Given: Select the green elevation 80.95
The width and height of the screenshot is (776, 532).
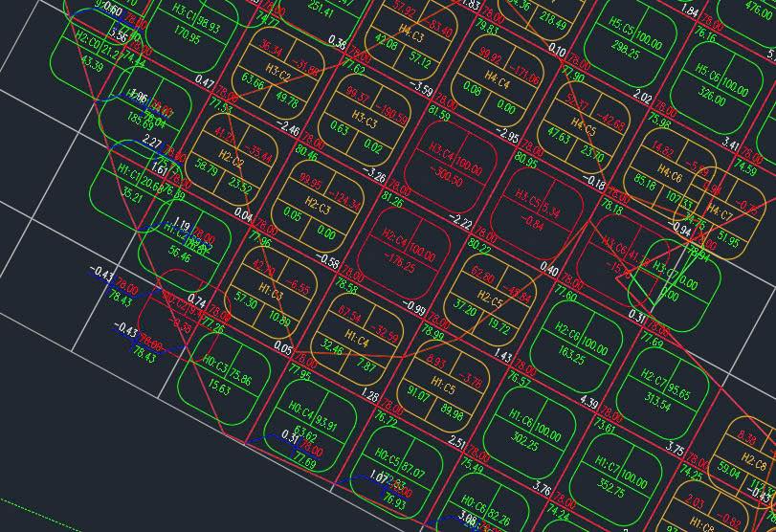Looking at the screenshot, I should 526,161.
